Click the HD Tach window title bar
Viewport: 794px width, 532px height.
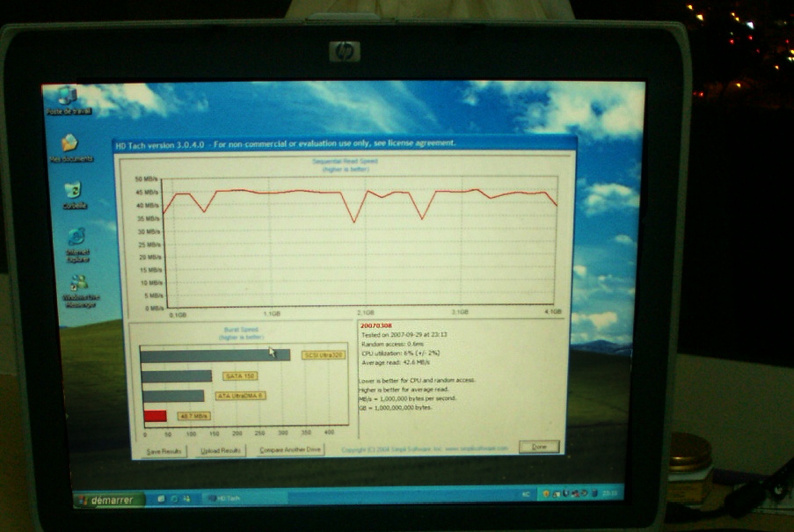345,144
